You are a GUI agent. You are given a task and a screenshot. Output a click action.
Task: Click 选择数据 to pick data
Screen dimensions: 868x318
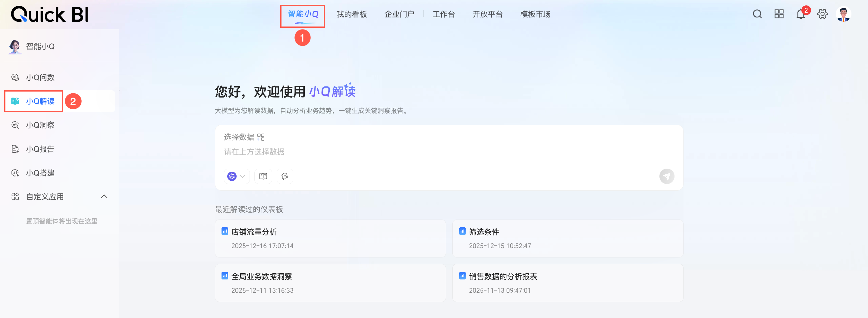click(x=244, y=137)
